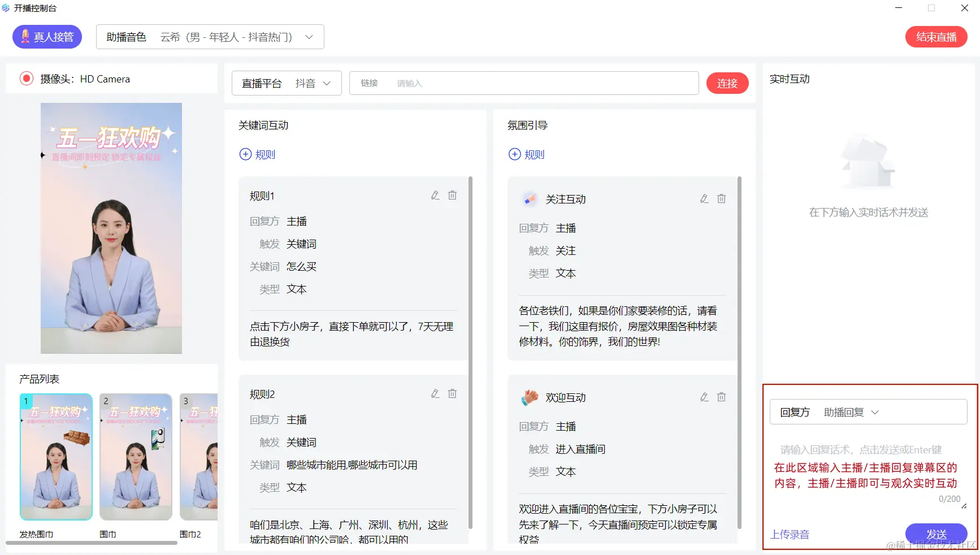This screenshot has width=980, height=555.
Task: Focus the 链接 input field
Action: click(524, 83)
